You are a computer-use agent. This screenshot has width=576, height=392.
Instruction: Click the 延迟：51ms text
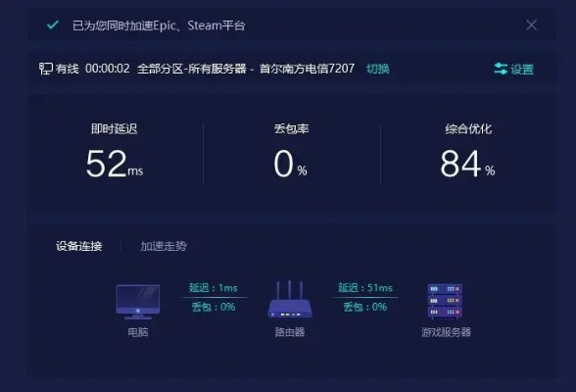tap(365, 288)
